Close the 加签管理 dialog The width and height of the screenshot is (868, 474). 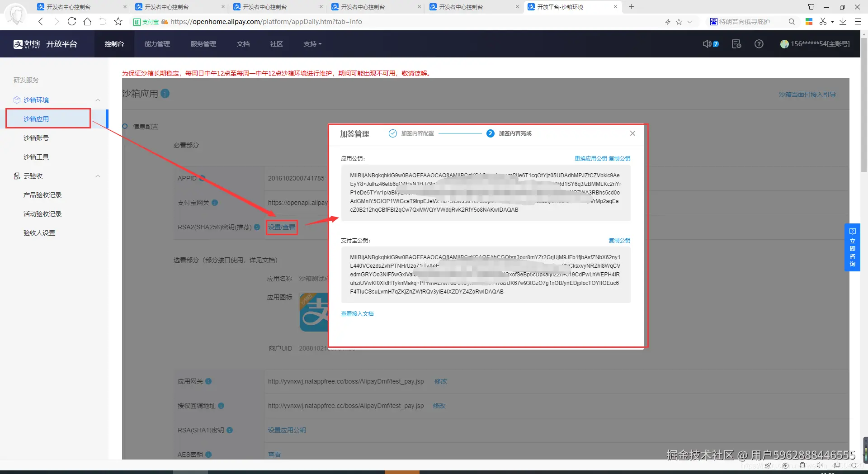point(632,133)
